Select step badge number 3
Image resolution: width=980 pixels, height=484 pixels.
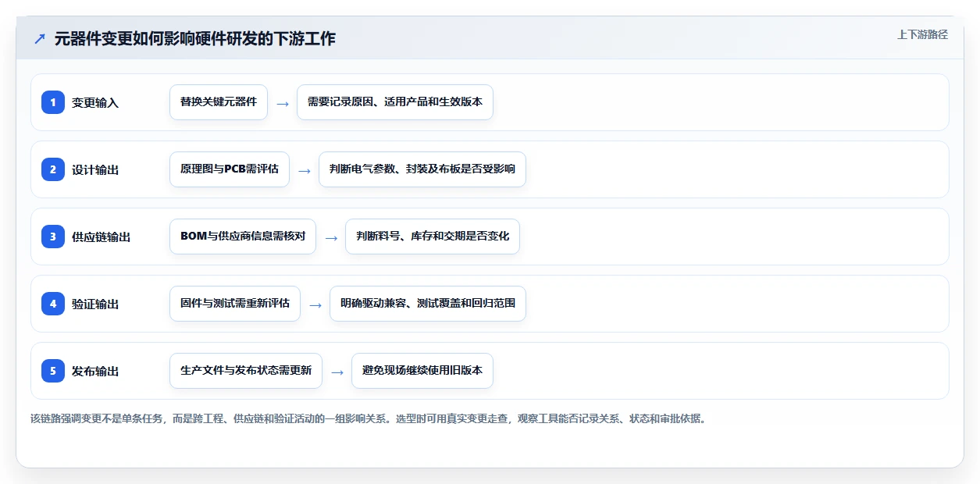pos(53,237)
